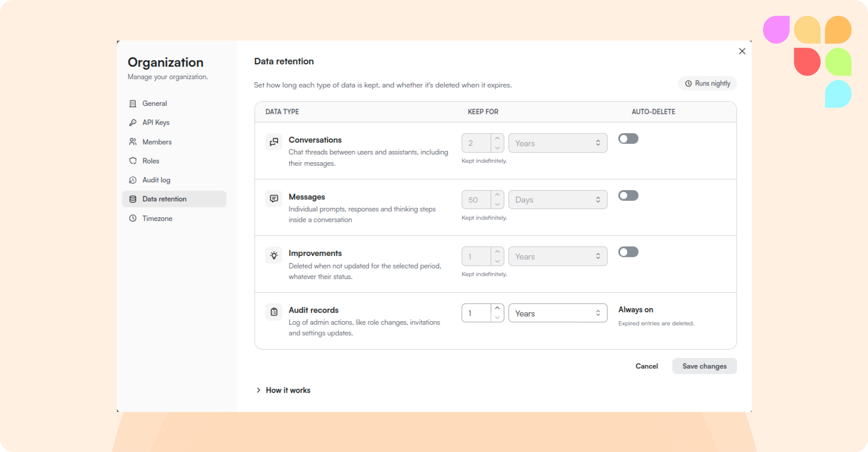Click the Improvements number input showing 1

pyautogui.click(x=476, y=257)
